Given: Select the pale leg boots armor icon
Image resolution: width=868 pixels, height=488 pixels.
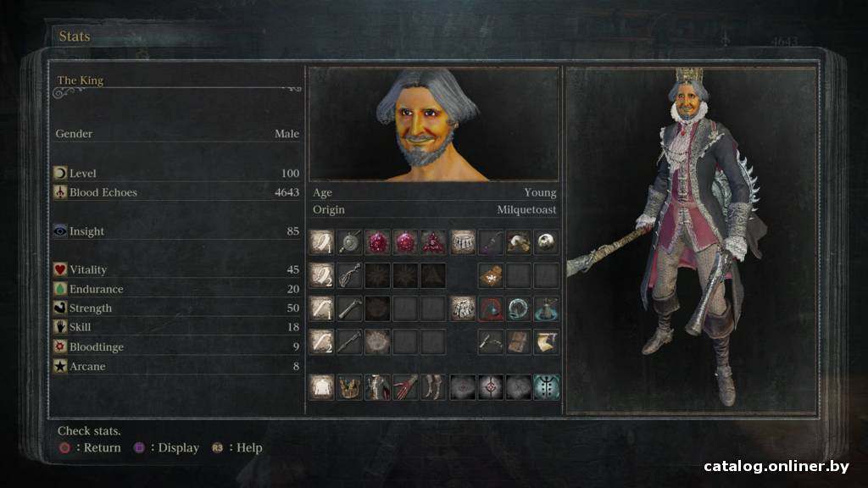Looking at the screenshot, I should point(433,386).
